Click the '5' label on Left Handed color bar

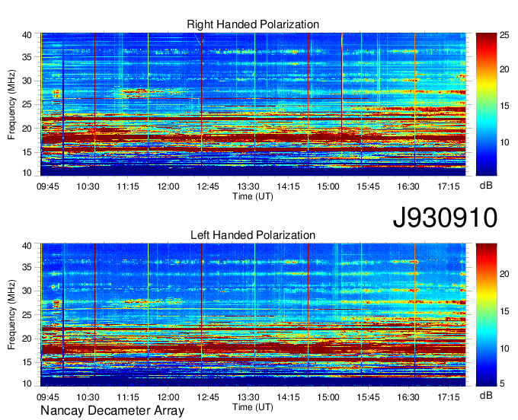(x=502, y=383)
